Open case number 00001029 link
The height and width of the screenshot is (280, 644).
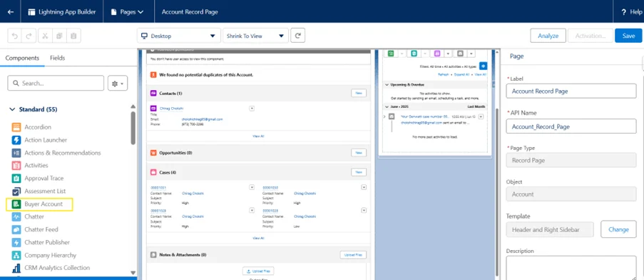pos(158,210)
